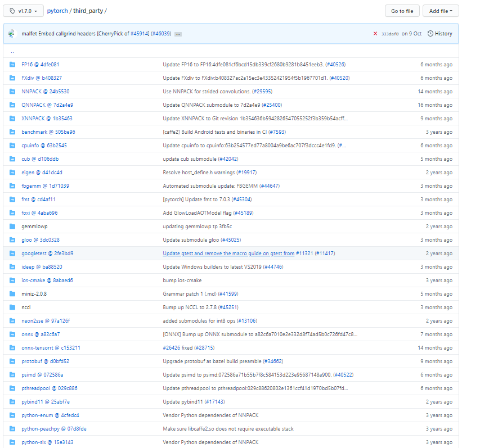The width and height of the screenshot is (480, 448).
Task: Open NNPACK @ 24b5530 submodule link
Action: [x=46, y=92]
